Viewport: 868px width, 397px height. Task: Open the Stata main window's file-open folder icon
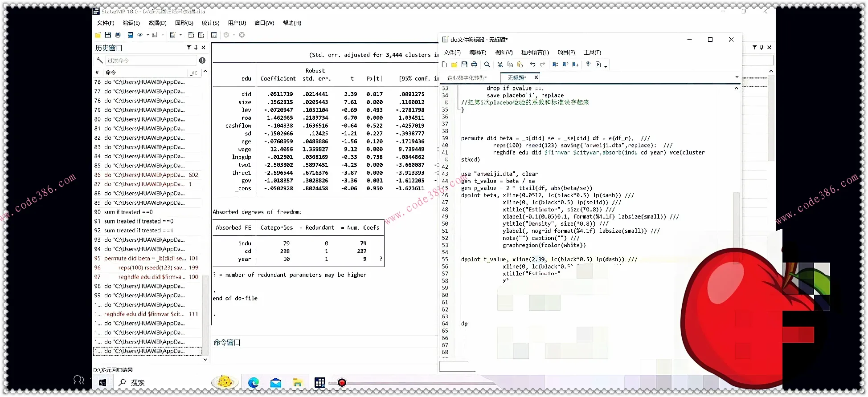pos(98,35)
